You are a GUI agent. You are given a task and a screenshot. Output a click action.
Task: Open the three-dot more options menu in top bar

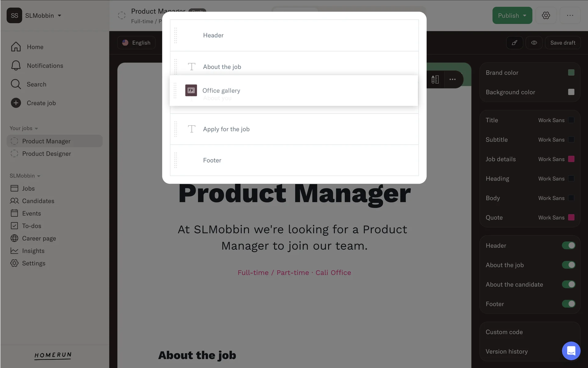coord(570,15)
